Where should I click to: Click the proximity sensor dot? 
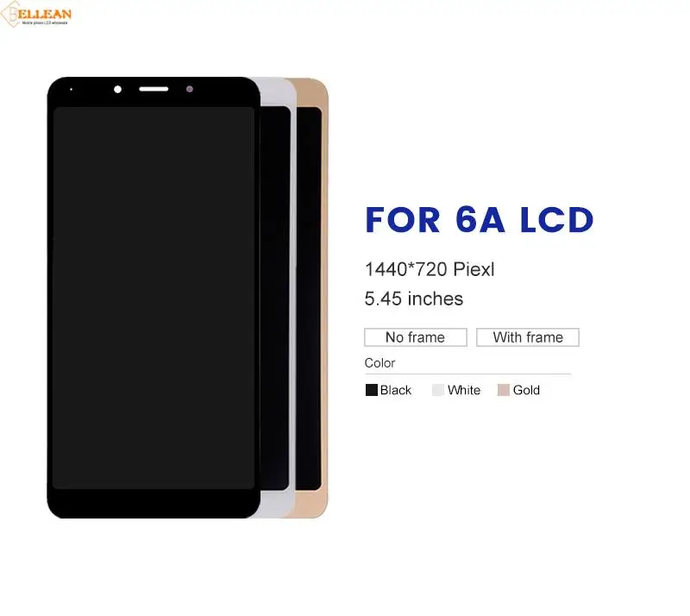pyautogui.click(x=190, y=89)
